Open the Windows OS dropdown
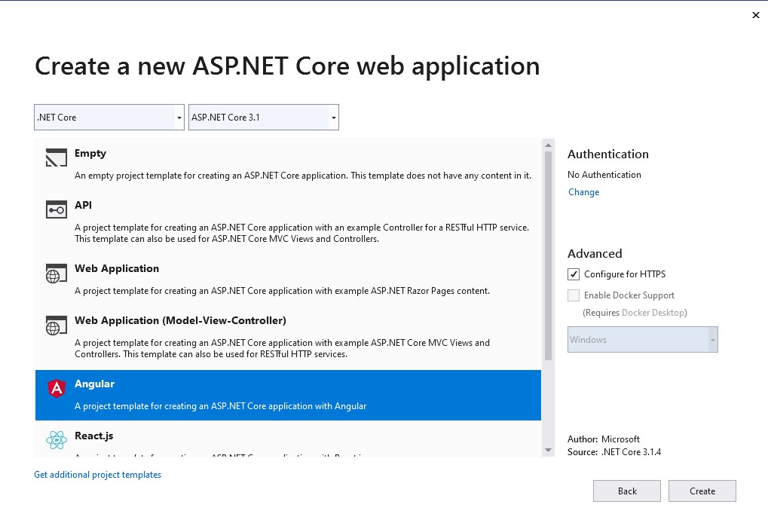This screenshot has height=532, width=768. [642, 340]
